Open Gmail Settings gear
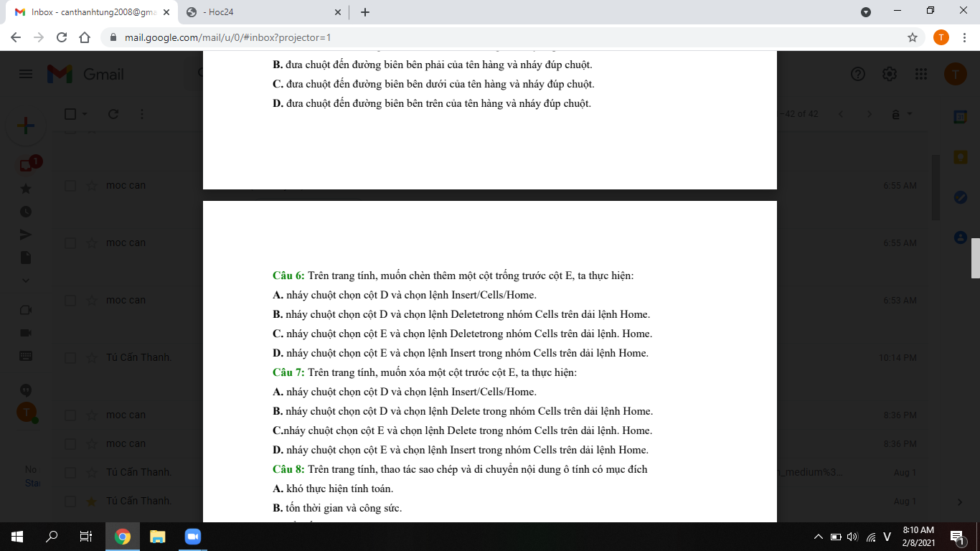 point(890,74)
